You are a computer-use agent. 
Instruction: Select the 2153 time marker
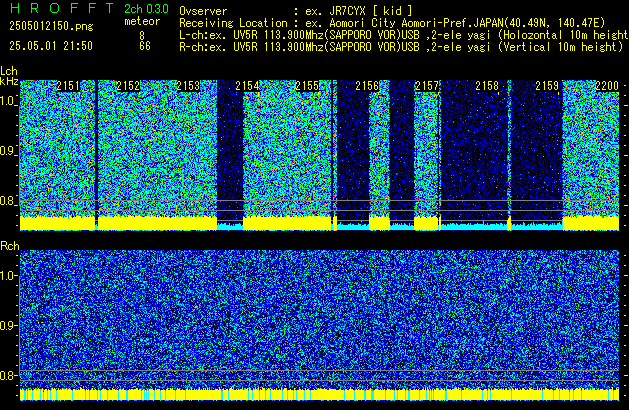coord(188,86)
